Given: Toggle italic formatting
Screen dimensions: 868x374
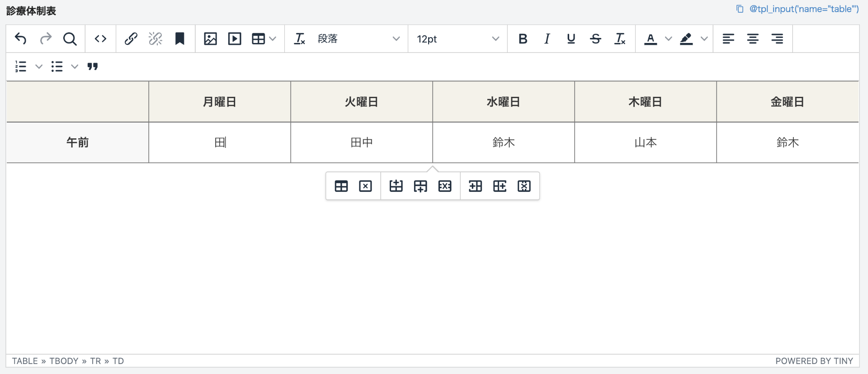Looking at the screenshot, I should [547, 39].
